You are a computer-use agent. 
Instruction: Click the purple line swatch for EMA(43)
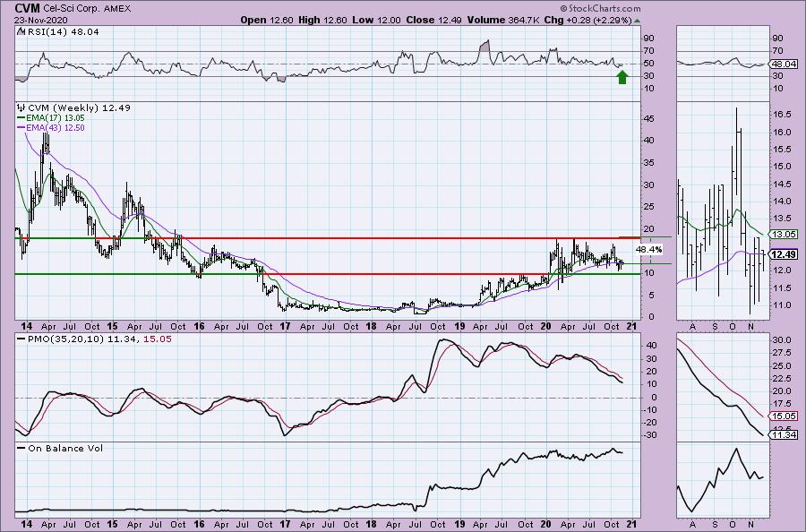[x=21, y=127]
